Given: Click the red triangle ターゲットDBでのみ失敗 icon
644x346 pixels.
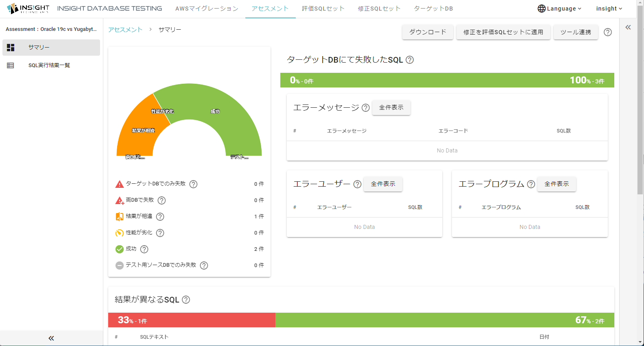Looking at the screenshot, I should [120, 184].
